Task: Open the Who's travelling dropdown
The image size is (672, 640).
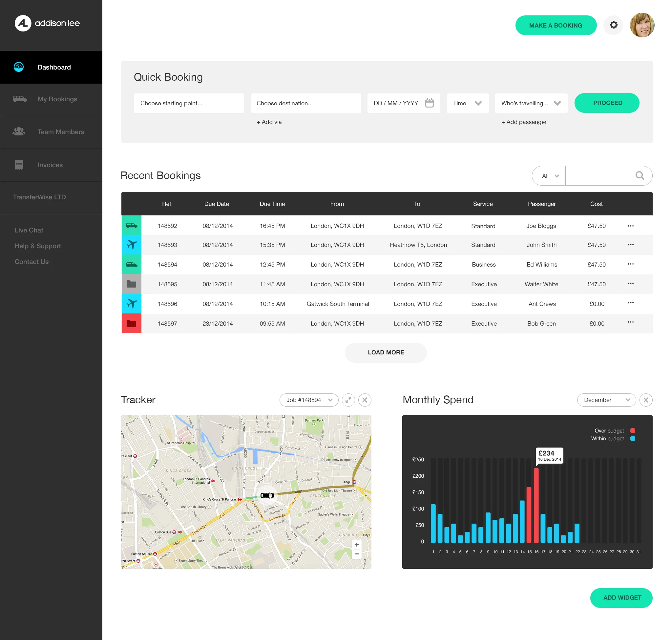Action: click(531, 103)
